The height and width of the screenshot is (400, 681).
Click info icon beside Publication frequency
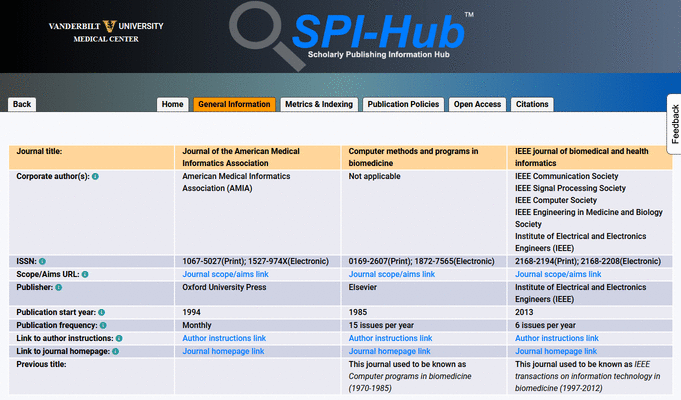(103, 325)
